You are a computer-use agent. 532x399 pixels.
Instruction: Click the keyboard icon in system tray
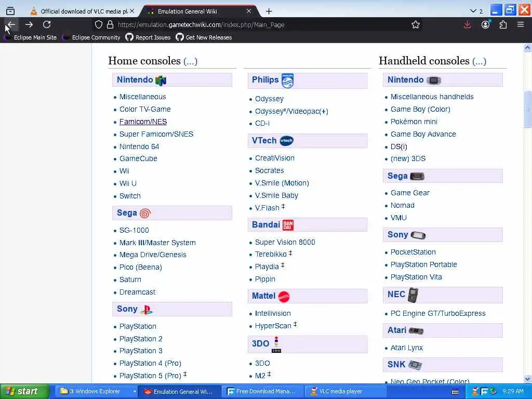click(455, 392)
